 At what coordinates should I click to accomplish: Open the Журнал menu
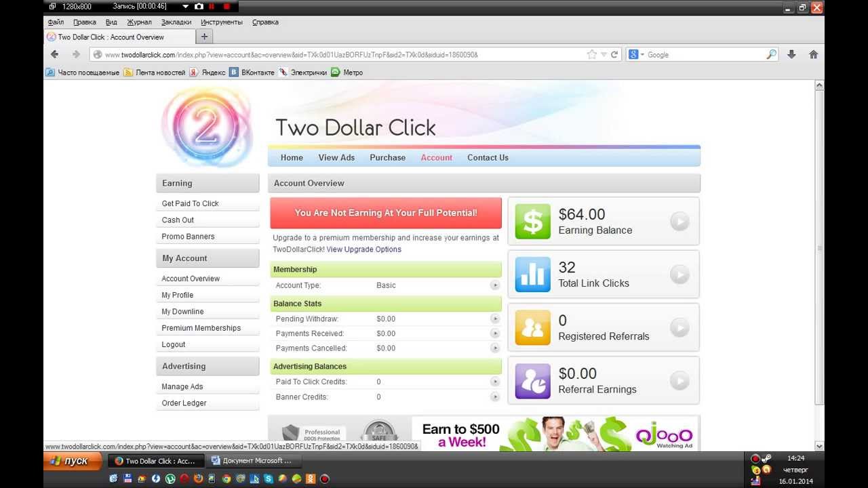(139, 22)
